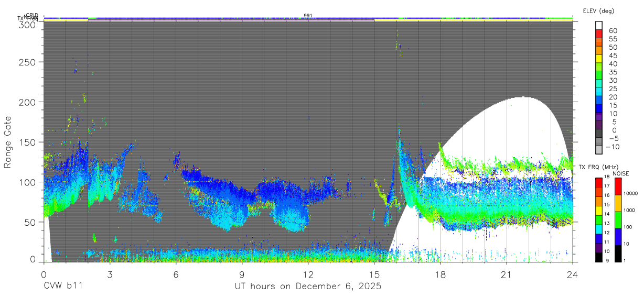Click the "12" UT hour tick label on the time axis
The width and height of the screenshot is (644, 297).
tap(308, 274)
